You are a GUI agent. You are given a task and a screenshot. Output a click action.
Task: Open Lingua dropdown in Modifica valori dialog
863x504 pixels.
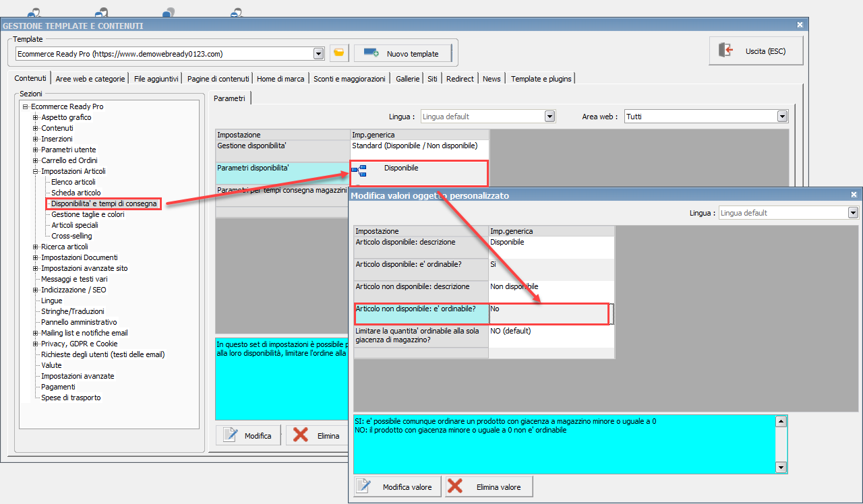pos(853,213)
